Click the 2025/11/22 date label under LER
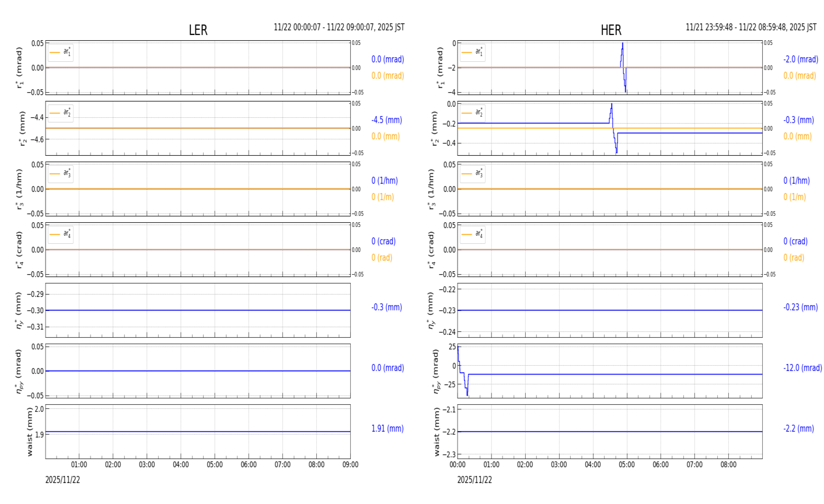Screen dimensions: 824x504 click(x=62, y=480)
